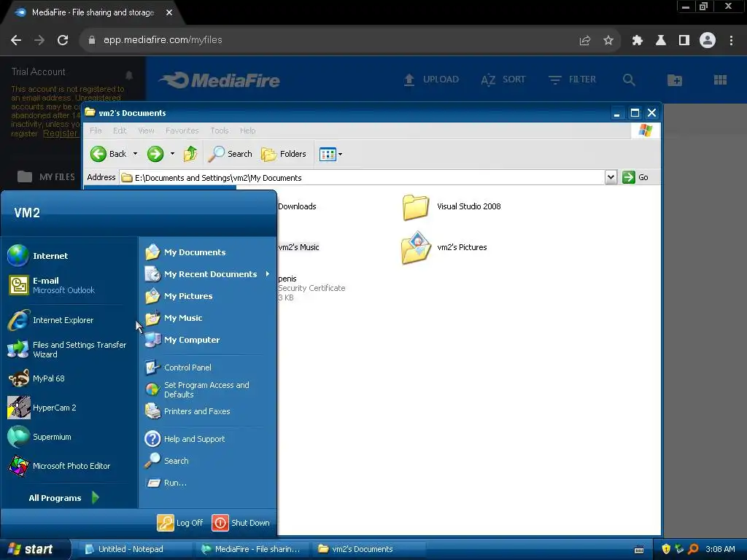Open Explorer Help menu
Screen dimensions: 747x560
pos(248,131)
